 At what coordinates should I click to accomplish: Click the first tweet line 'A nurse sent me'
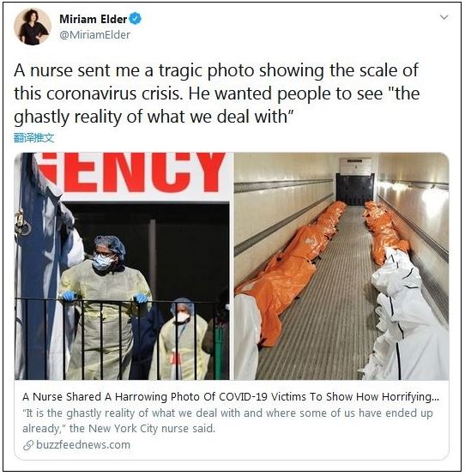216,70
